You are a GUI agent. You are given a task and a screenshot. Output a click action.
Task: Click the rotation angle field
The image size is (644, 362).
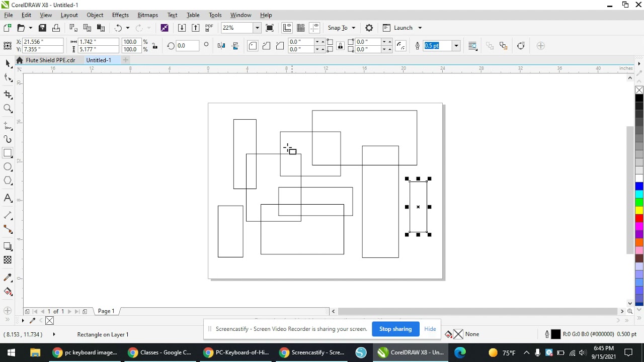tap(187, 46)
